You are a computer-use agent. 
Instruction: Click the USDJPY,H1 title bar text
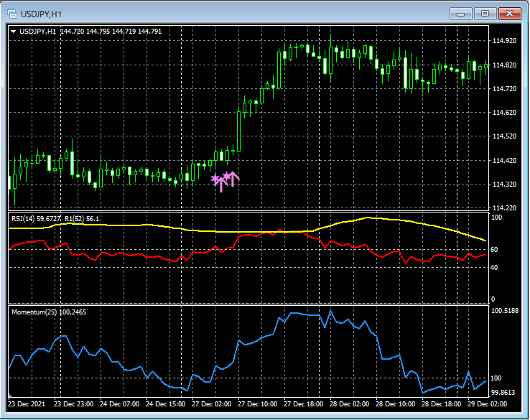click(42, 14)
